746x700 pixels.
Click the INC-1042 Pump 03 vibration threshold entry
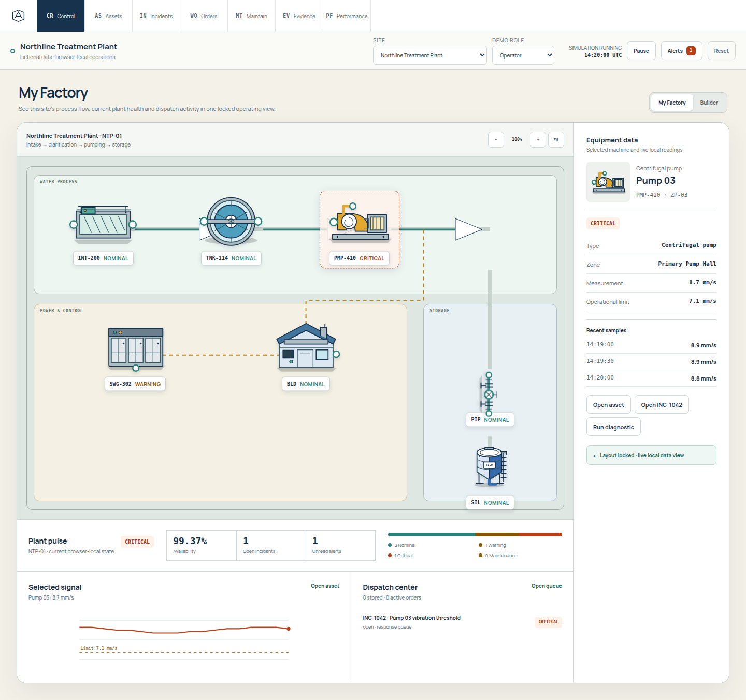click(x=462, y=622)
